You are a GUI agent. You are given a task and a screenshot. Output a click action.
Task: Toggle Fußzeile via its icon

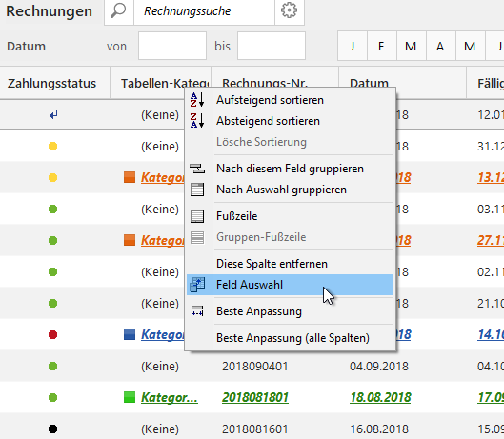tap(197, 216)
